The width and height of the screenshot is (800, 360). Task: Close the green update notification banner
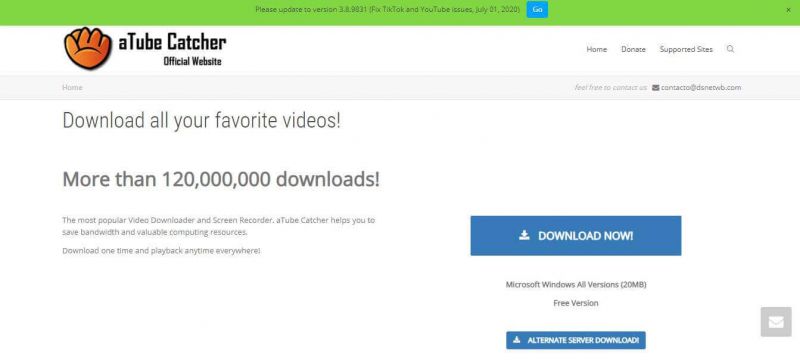788,10
